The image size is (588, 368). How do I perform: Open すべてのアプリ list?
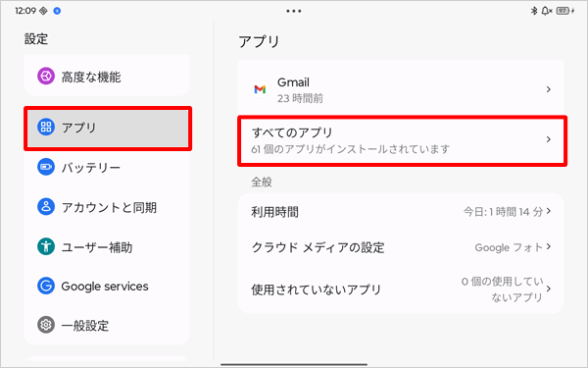(x=402, y=140)
